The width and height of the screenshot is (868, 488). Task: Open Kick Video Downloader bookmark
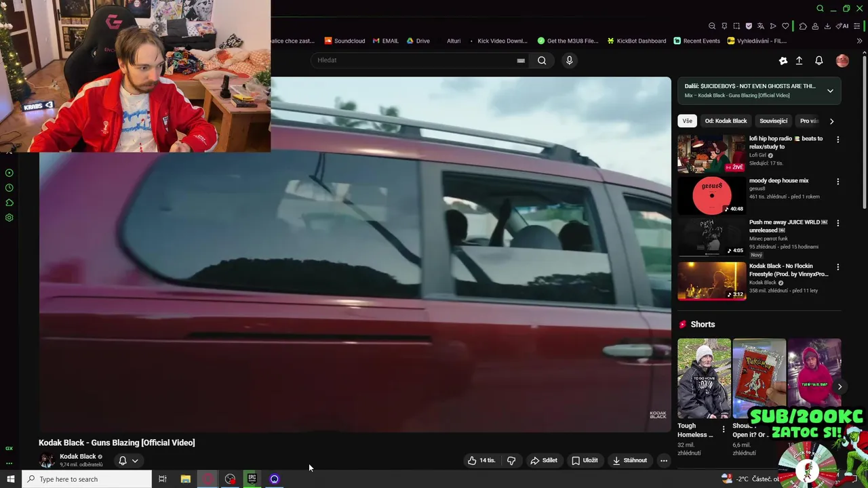click(497, 41)
